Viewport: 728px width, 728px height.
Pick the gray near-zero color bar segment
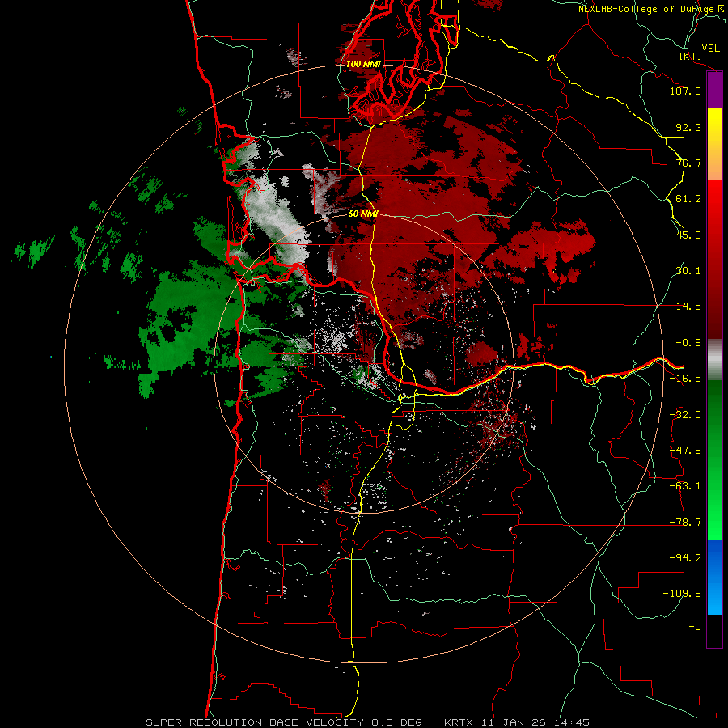pos(714,360)
